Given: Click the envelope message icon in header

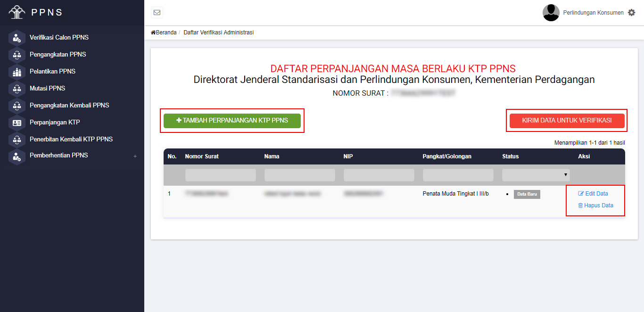Looking at the screenshot, I should [157, 13].
